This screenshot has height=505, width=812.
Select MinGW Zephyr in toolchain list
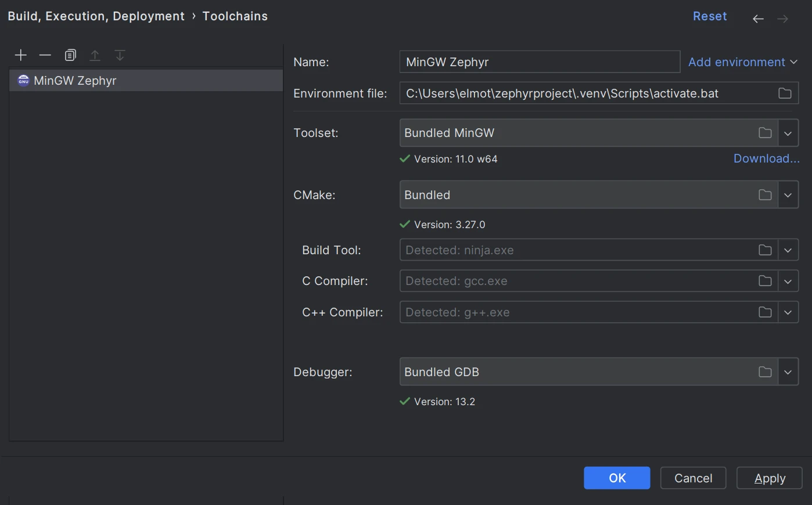tap(76, 81)
